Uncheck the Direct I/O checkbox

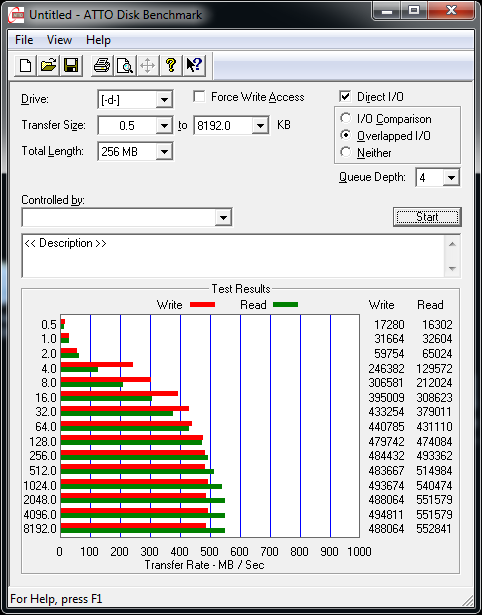tap(345, 96)
